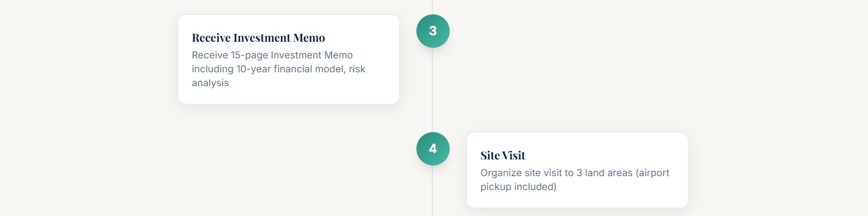Click the timeline line below step 4
This screenshot has height=216, width=868.
tap(433, 195)
